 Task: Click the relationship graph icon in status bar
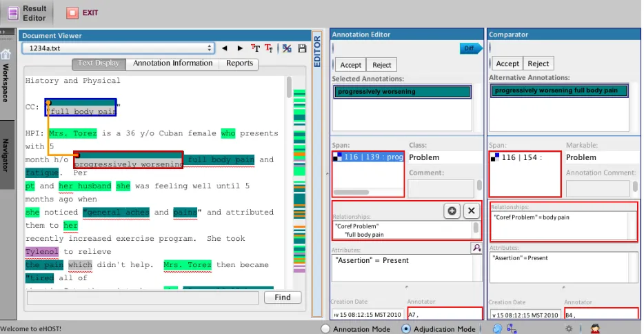click(512, 328)
